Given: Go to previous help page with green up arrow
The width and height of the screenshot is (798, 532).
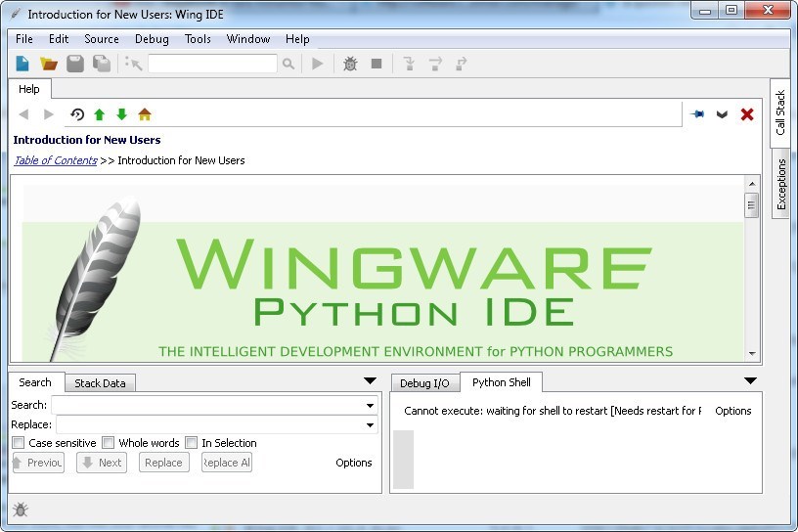Looking at the screenshot, I should (99, 114).
